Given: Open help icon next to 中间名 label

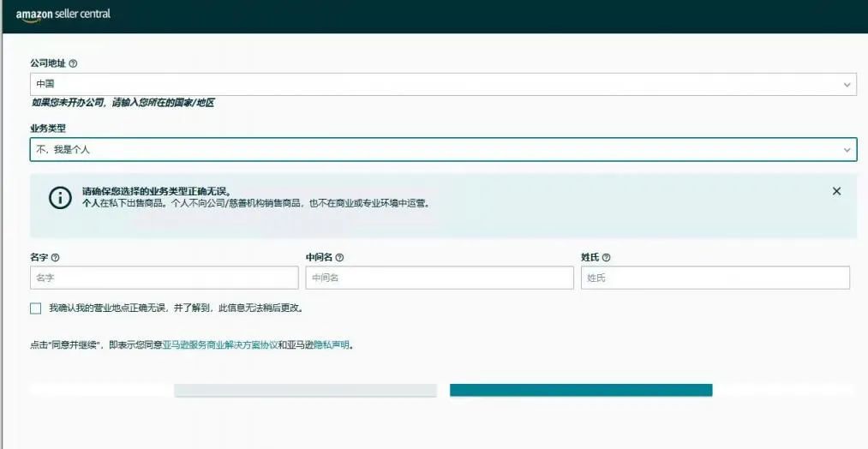Looking at the screenshot, I should (339, 257).
